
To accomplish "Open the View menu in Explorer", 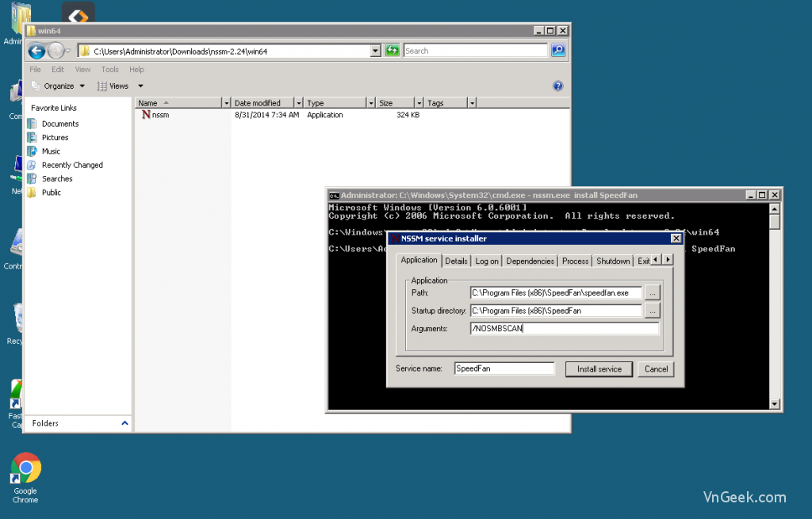I will (82, 70).
